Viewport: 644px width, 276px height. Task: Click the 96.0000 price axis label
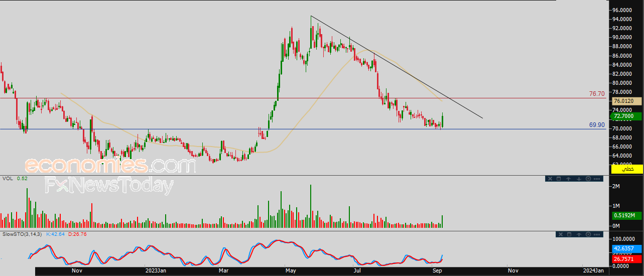[x=621, y=10]
